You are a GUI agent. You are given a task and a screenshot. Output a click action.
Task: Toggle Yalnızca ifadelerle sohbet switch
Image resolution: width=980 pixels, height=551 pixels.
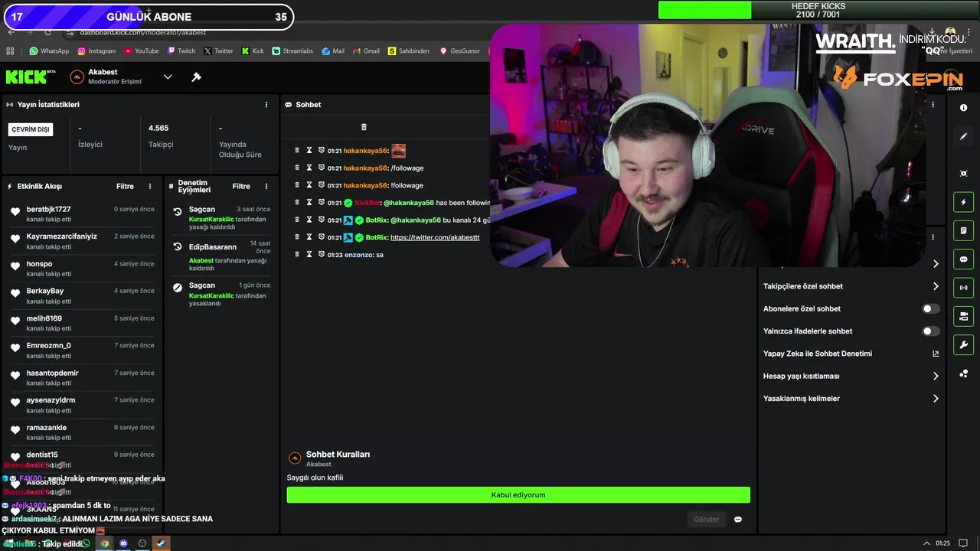pyautogui.click(x=930, y=331)
